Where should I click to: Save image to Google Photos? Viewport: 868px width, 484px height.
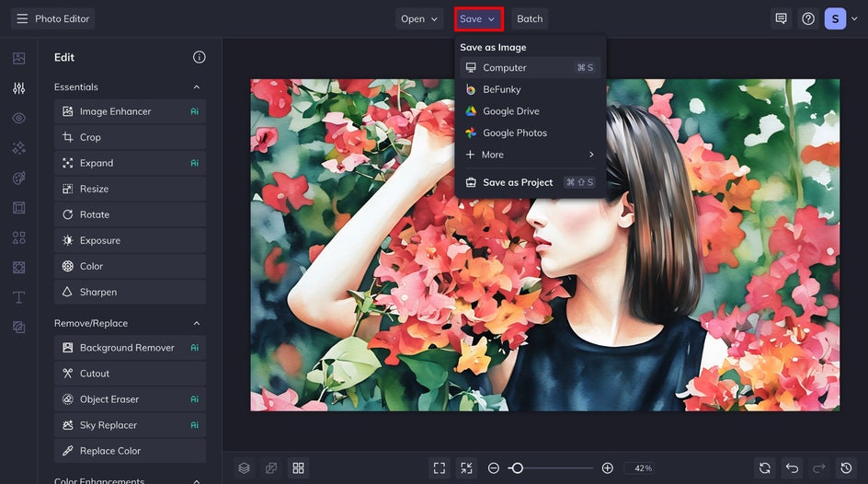click(x=530, y=133)
